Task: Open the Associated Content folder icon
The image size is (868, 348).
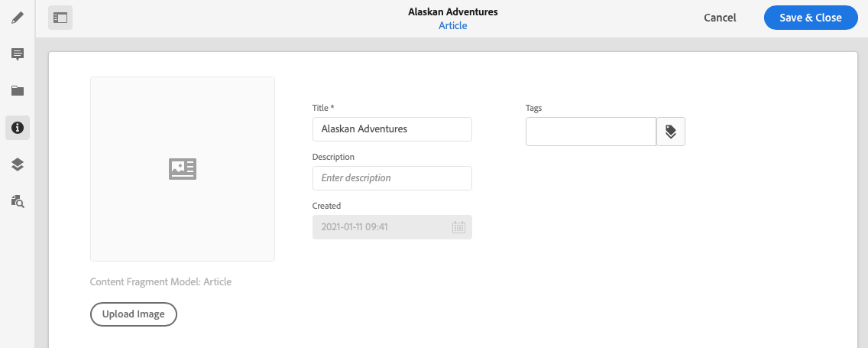Action: point(18,90)
